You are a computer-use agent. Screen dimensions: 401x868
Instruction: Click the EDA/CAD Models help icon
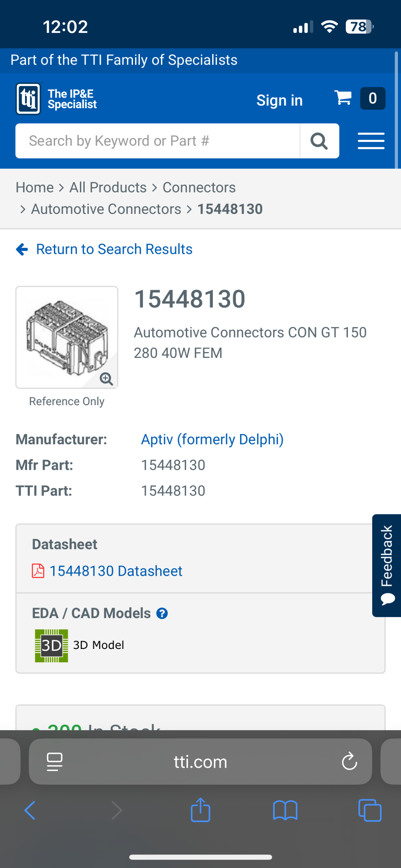(x=162, y=614)
